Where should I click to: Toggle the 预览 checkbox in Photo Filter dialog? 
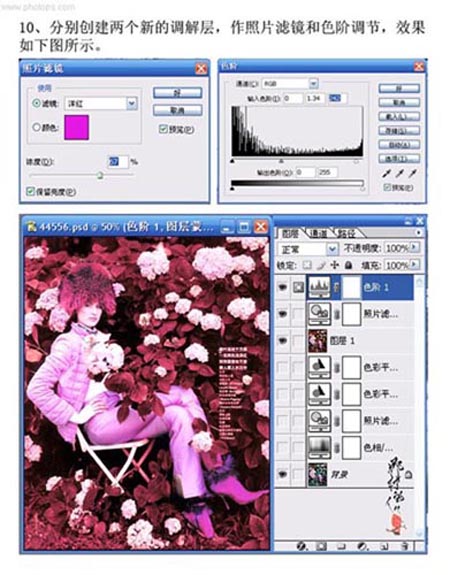click(163, 129)
